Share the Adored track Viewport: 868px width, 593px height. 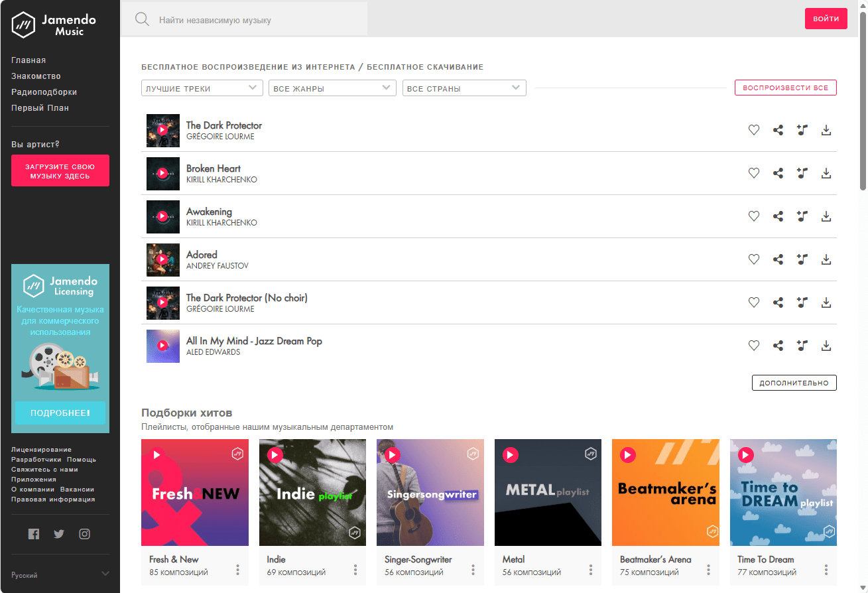click(x=778, y=259)
